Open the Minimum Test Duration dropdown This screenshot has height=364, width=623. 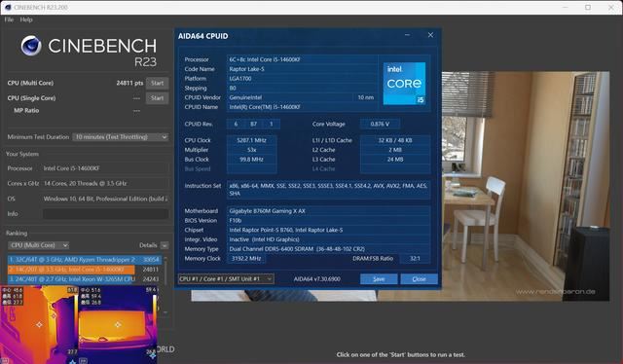pyautogui.click(x=121, y=137)
